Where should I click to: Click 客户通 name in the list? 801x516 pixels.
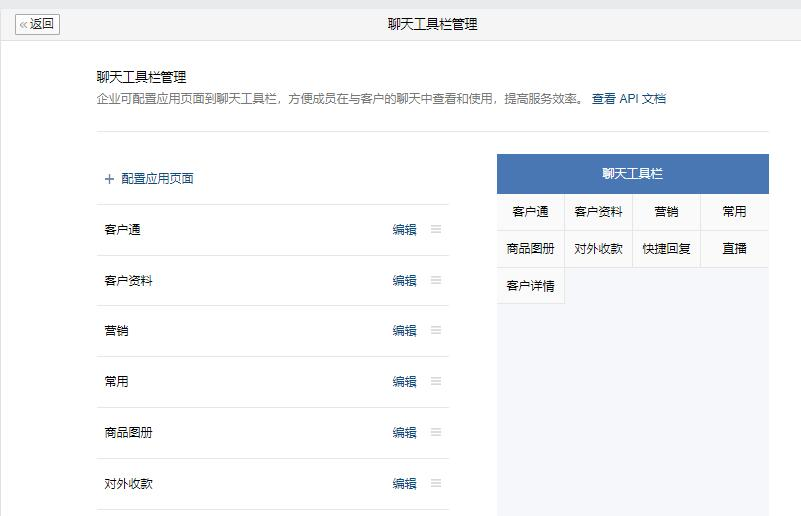[123, 229]
